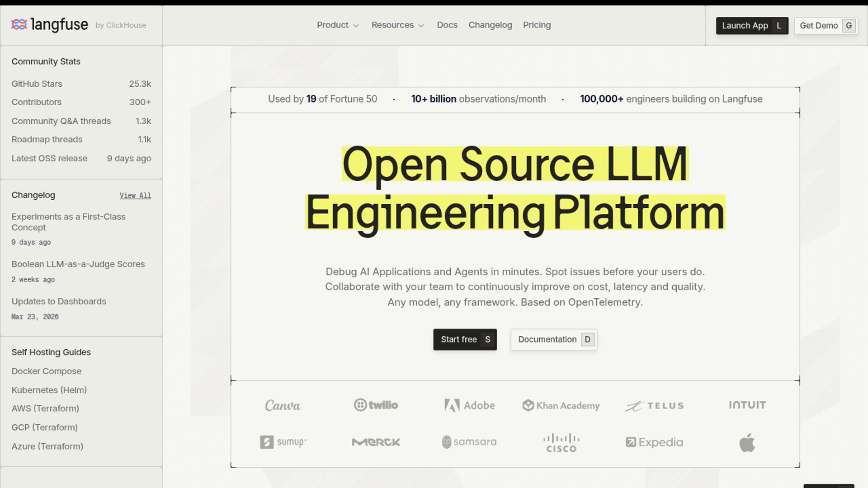Click the Adobe logo
868x488 pixels.
pyautogui.click(x=469, y=405)
